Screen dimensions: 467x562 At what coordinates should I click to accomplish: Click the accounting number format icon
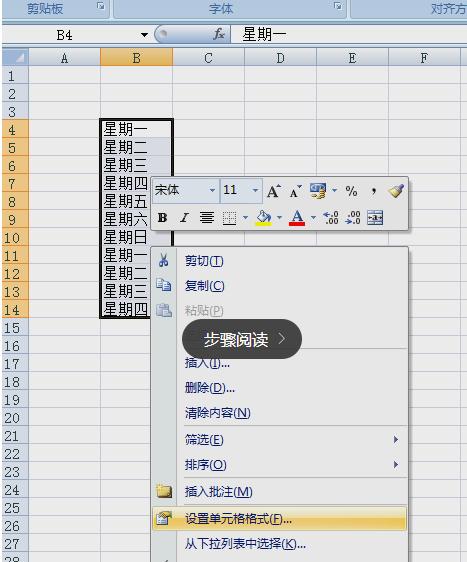318,191
